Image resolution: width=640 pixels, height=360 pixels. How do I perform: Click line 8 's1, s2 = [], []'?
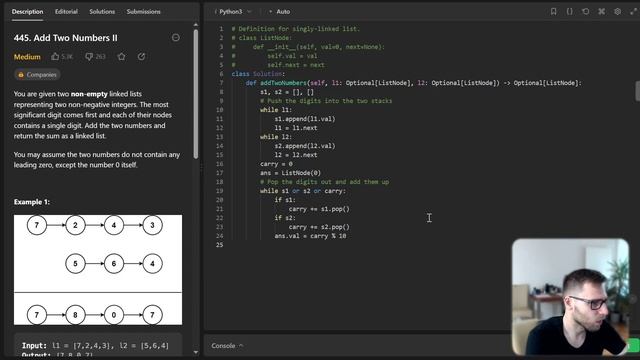[287, 92]
